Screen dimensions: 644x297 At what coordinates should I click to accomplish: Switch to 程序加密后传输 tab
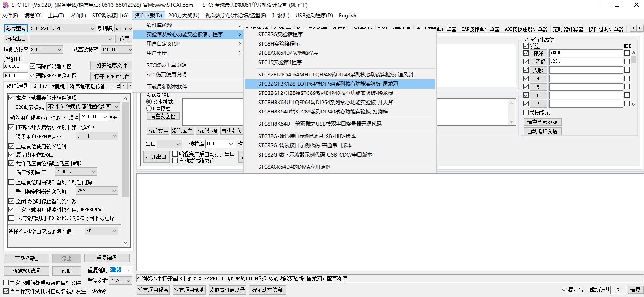(88, 86)
